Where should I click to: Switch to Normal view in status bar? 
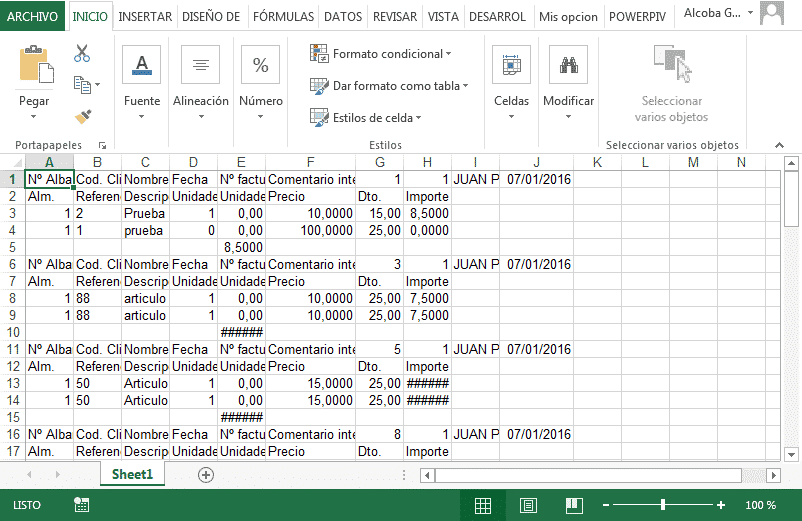click(482, 506)
